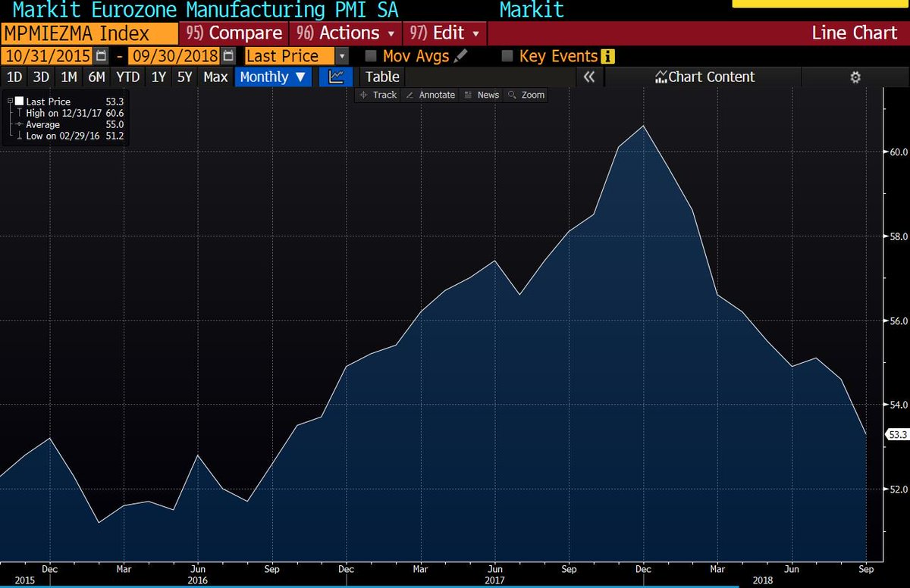Image resolution: width=910 pixels, height=588 pixels.
Task: Select the 6M range tab
Action: [x=96, y=77]
